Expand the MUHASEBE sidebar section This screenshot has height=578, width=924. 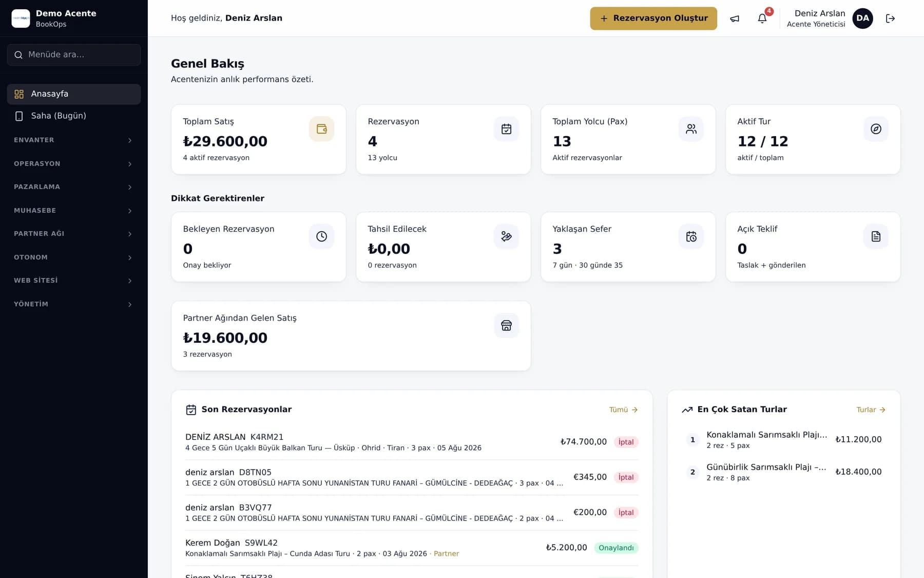(74, 210)
